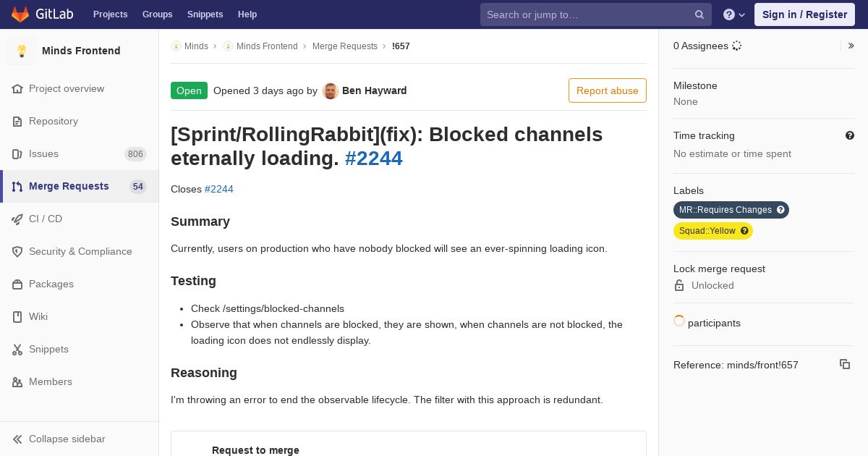The image size is (868, 456).
Task: Click help icon on Squad::Yellow label
Action: pyautogui.click(x=744, y=231)
